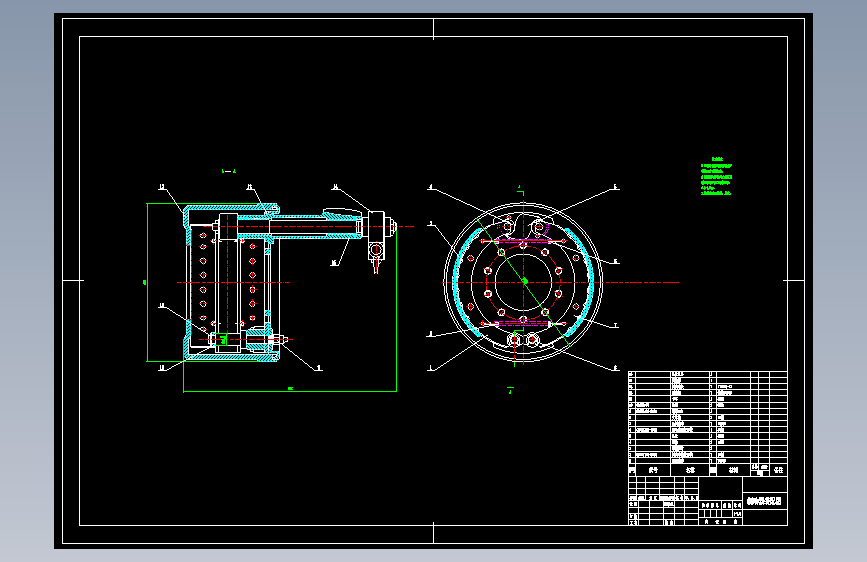Image resolution: width=867 pixels, height=562 pixels.
Task: Click the vertical green dimension value
Action: pos(144,282)
